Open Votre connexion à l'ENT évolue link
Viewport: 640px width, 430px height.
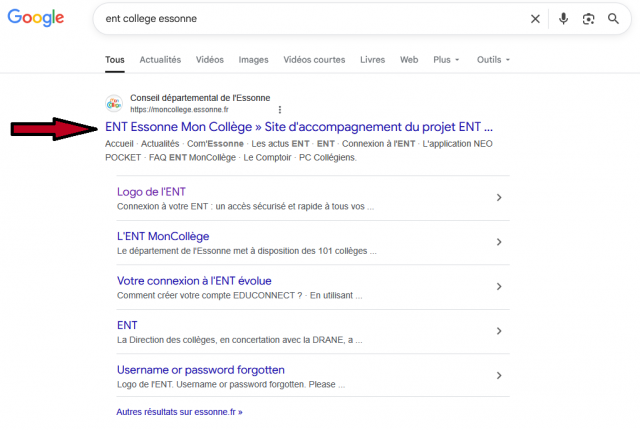click(x=194, y=281)
